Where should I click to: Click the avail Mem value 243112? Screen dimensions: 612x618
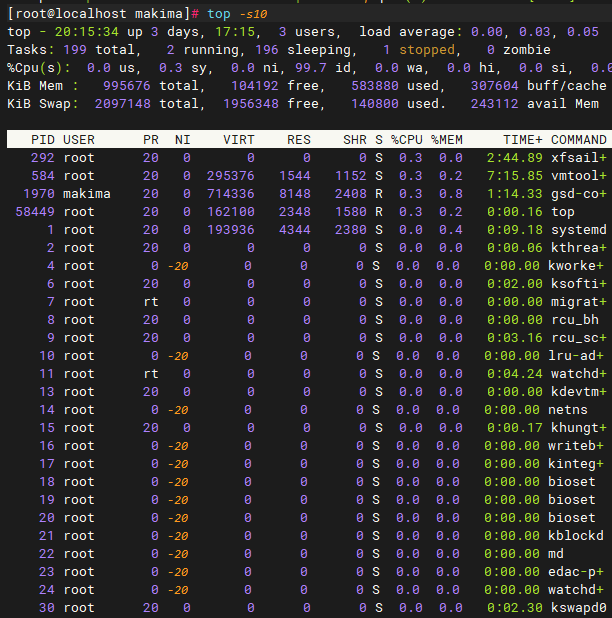[495, 104]
